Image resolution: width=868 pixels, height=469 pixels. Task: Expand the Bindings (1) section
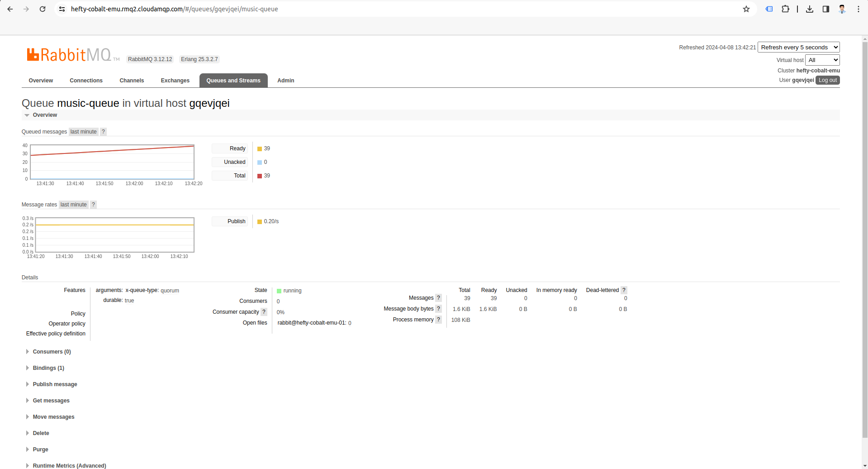(48, 368)
